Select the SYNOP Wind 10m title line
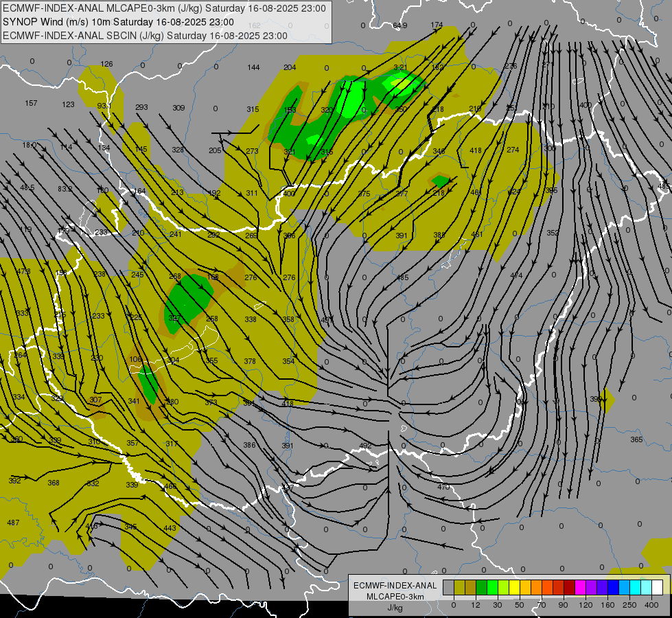672x618 pixels. coord(118,22)
